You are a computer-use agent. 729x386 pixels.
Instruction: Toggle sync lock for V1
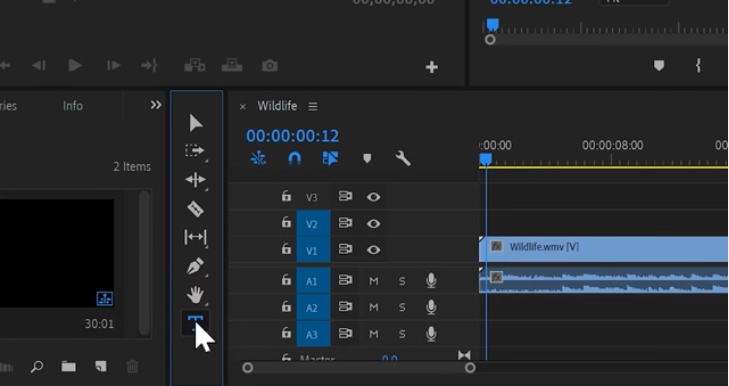coord(345,249)
